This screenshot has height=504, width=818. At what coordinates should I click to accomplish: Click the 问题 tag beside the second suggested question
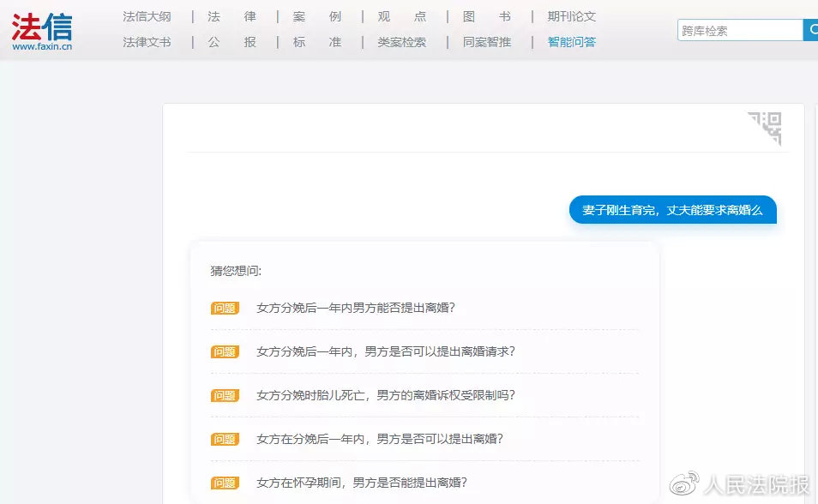pos(224,351)
